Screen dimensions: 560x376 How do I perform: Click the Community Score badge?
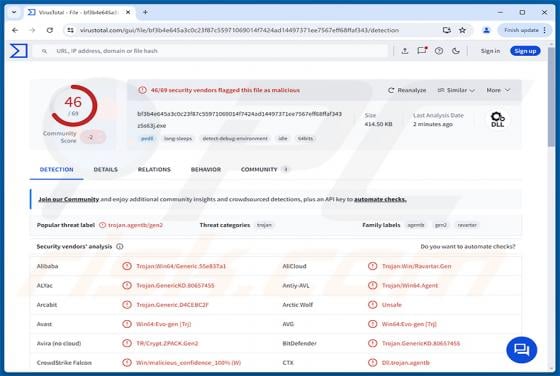(x=92, y=137)
